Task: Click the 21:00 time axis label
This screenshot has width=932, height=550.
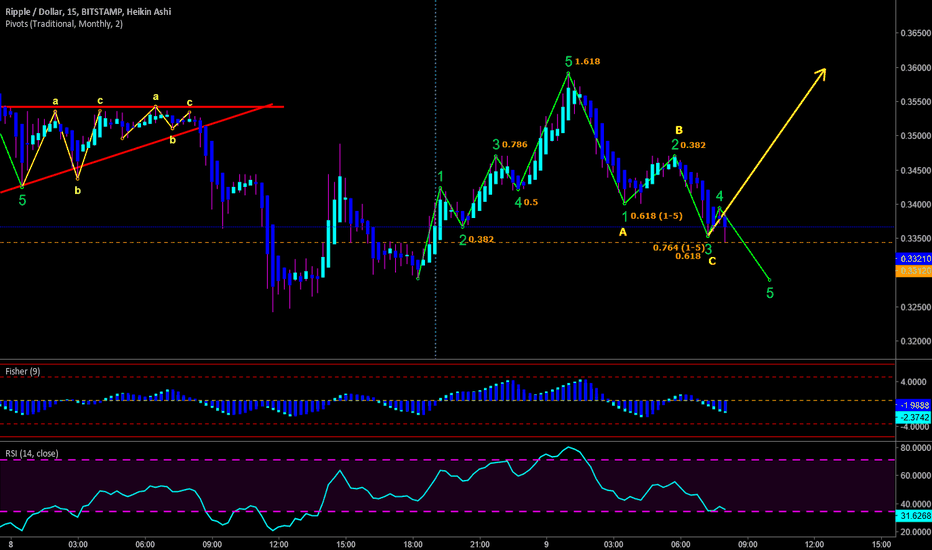Action: click(x=480, y=544)
